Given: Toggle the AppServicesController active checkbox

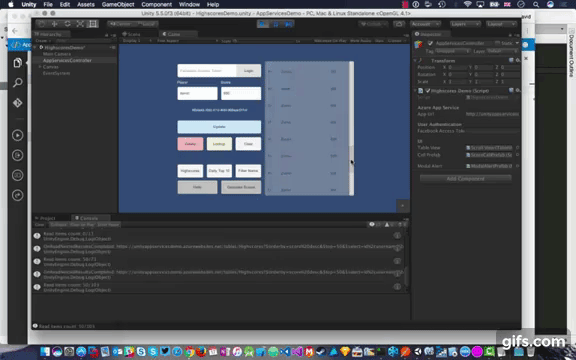Looking at the screenshot, I should coord(430,43).
